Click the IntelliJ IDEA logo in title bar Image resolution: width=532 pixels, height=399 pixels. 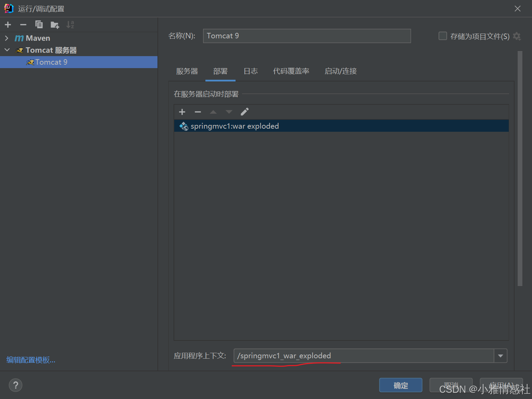(9, 9)
